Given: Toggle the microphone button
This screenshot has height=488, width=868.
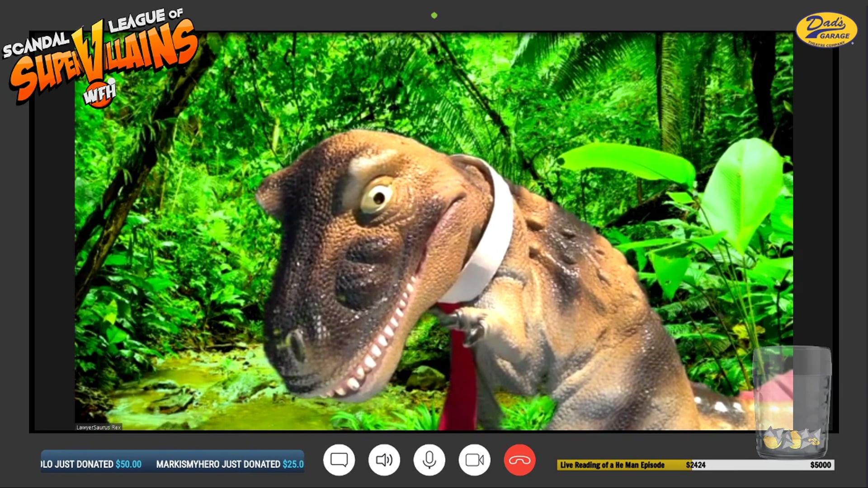Looking at the screenshot, I should pyautogui.click(x=429, y=460).
